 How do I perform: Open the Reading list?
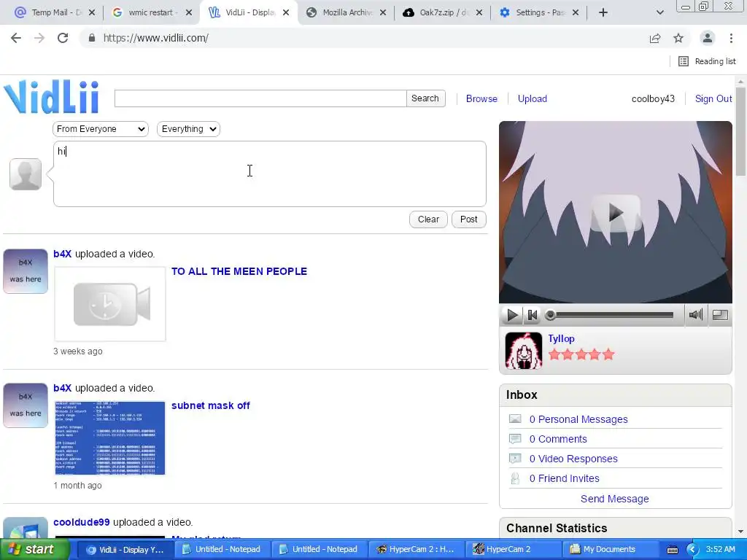coord(707,61)
